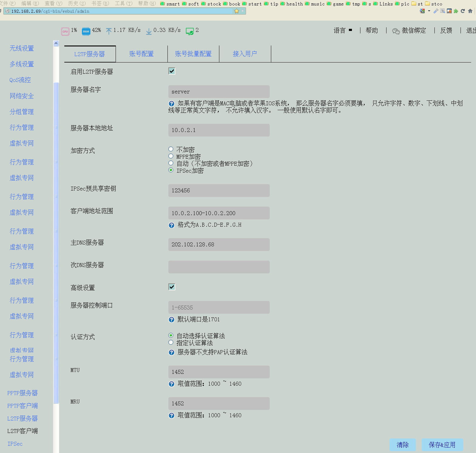Open the Links bookmark folder

pyautogui.click(x=383, y=4)
